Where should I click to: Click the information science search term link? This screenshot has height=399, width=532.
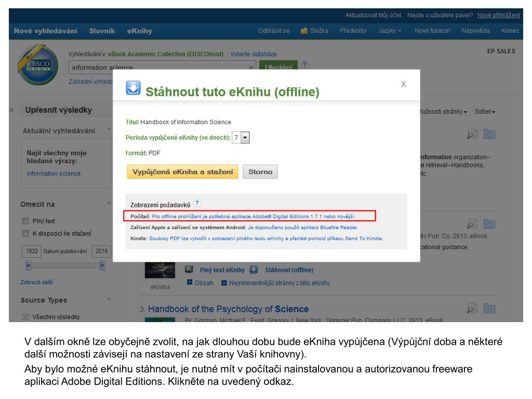point(54,174)
